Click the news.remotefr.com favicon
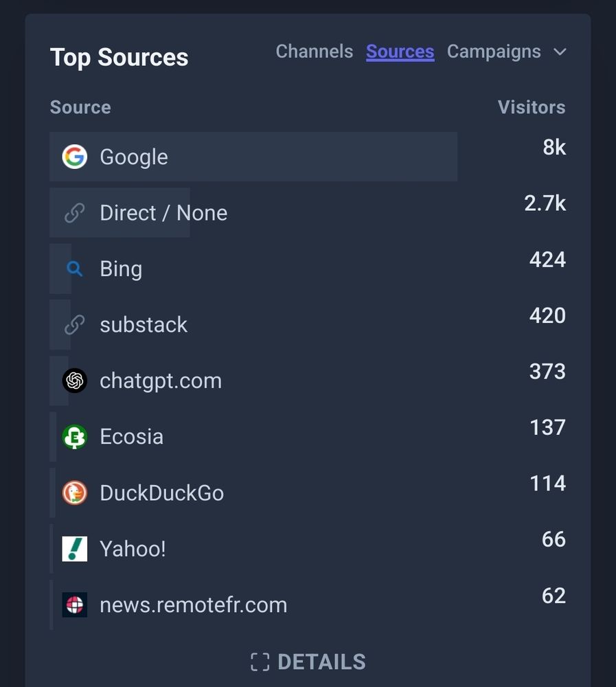This screenshot has width=616, height=687. coord(74,604)
